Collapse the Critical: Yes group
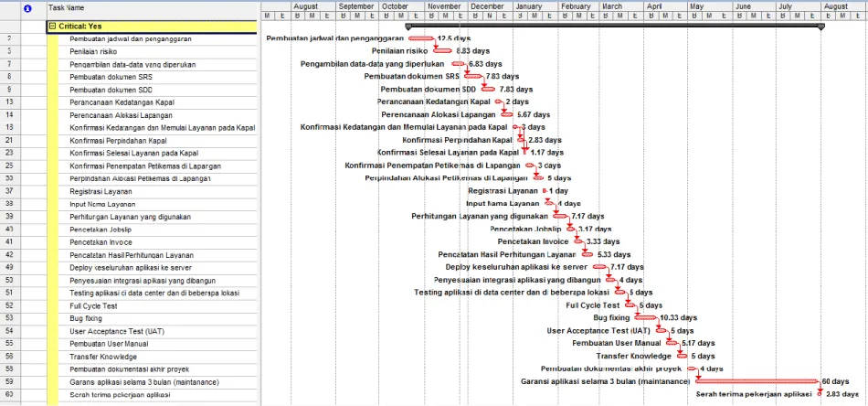868x406 pixels. [52, 26]
